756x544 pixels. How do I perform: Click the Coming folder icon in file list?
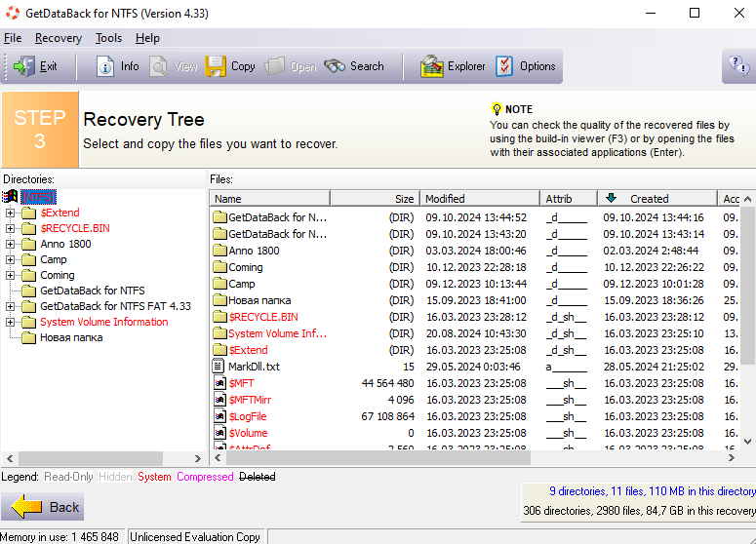pos(219,267)
